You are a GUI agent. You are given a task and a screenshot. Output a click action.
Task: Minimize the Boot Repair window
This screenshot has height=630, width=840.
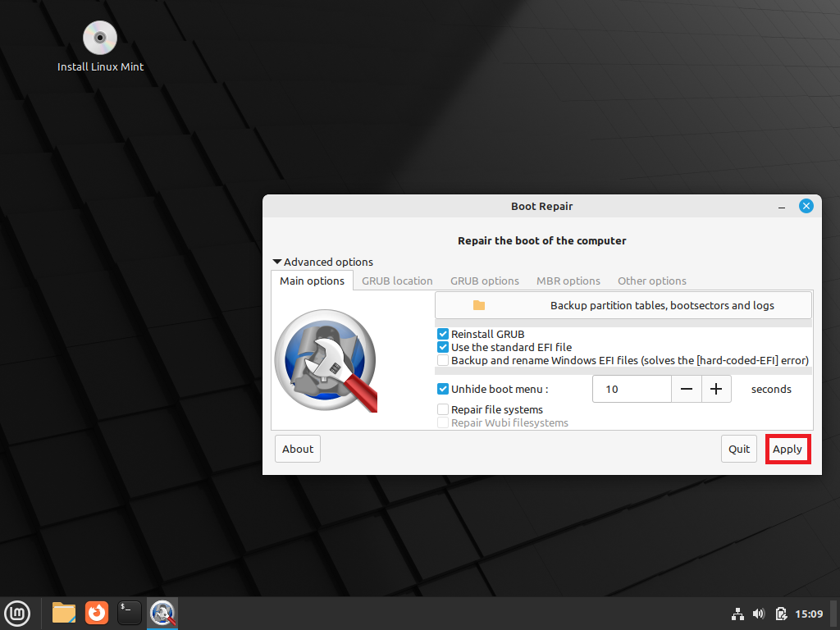(782, 207)
